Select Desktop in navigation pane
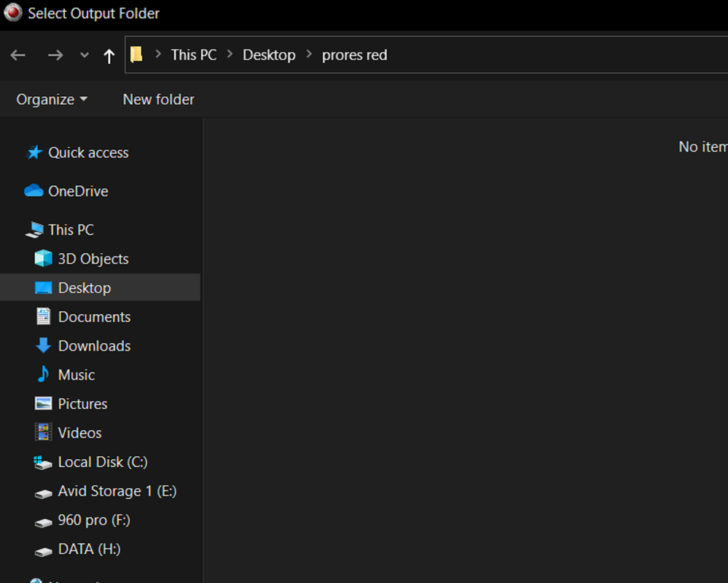This screenshot has width=728, height=583. tap(85, 288)
